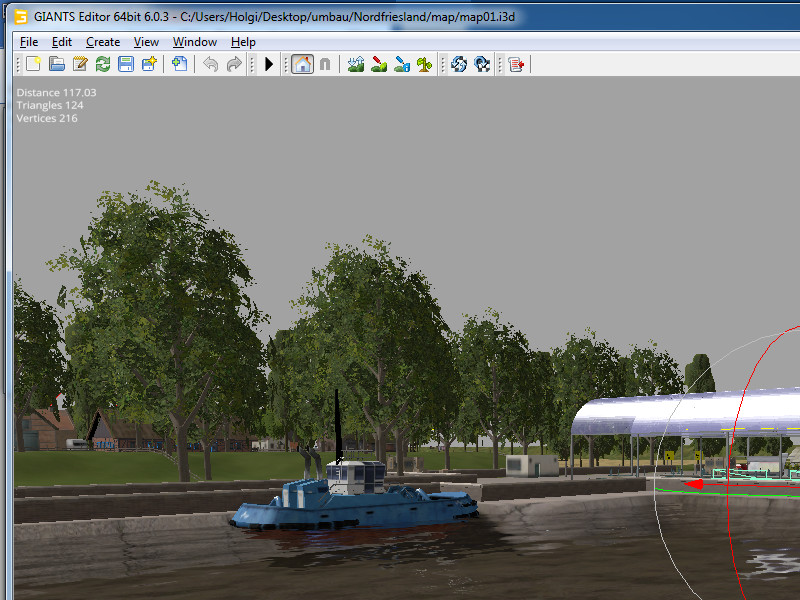Click the import icon with the green plus
Screen dimensions: 800x600
tap(180, 64)
